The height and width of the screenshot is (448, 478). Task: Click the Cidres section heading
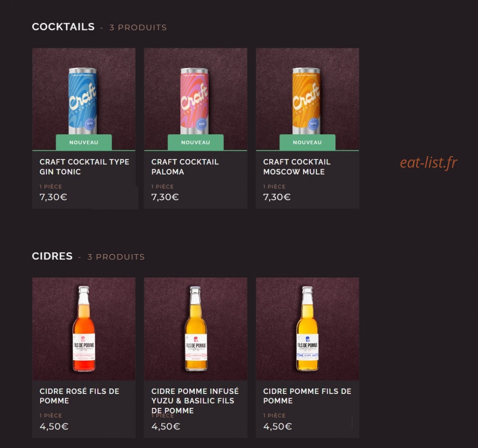tap(52, 256)
